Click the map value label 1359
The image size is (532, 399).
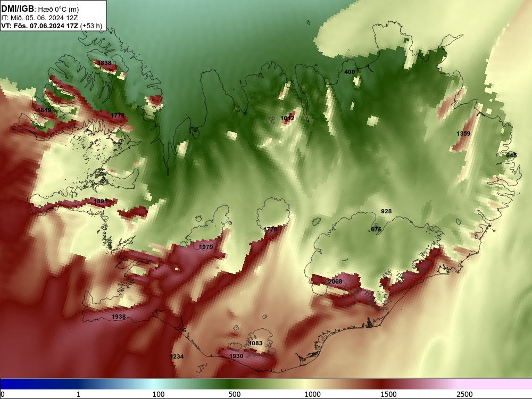tap(463, 134)
